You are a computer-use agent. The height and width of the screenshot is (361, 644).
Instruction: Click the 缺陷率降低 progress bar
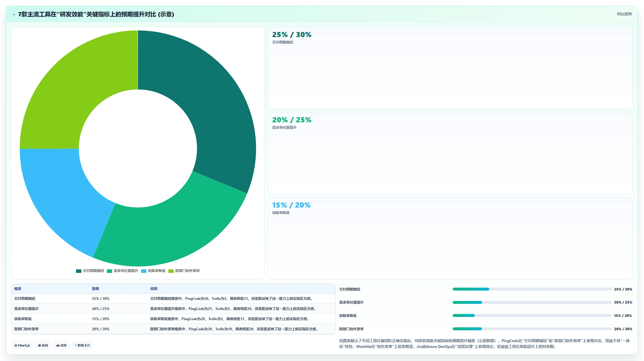tap(532, 315)
